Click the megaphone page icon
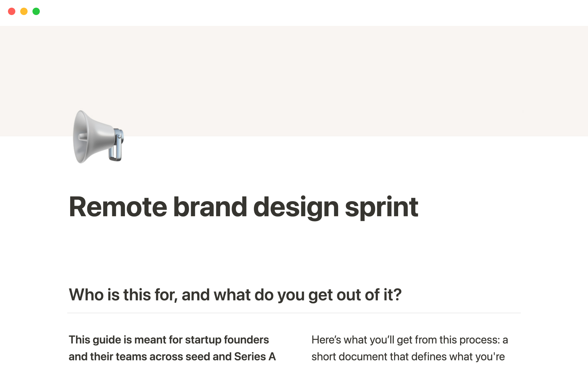Screen dimensions: 588x368 click(98, 137)
